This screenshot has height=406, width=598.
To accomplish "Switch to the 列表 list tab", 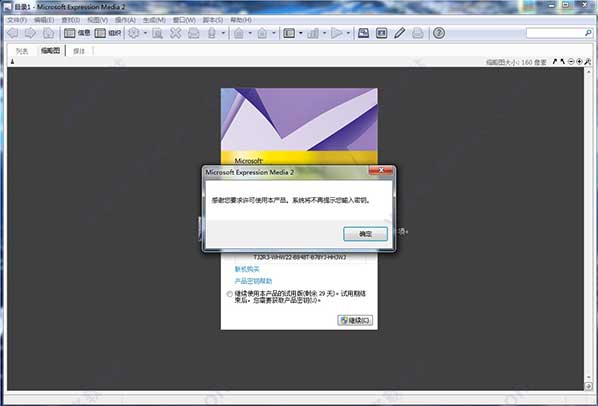I will [22, 51].
